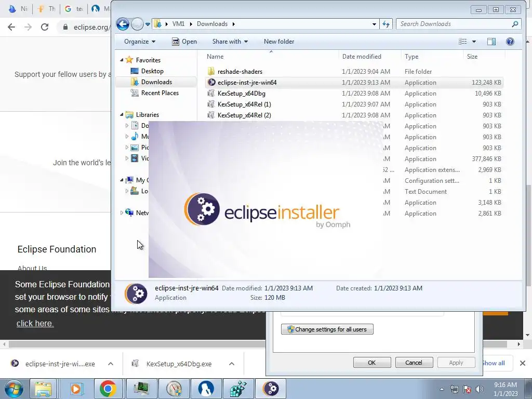Open the Windows Start menu
The width and height of the screenshot is (532, 399).
(13, 389)
